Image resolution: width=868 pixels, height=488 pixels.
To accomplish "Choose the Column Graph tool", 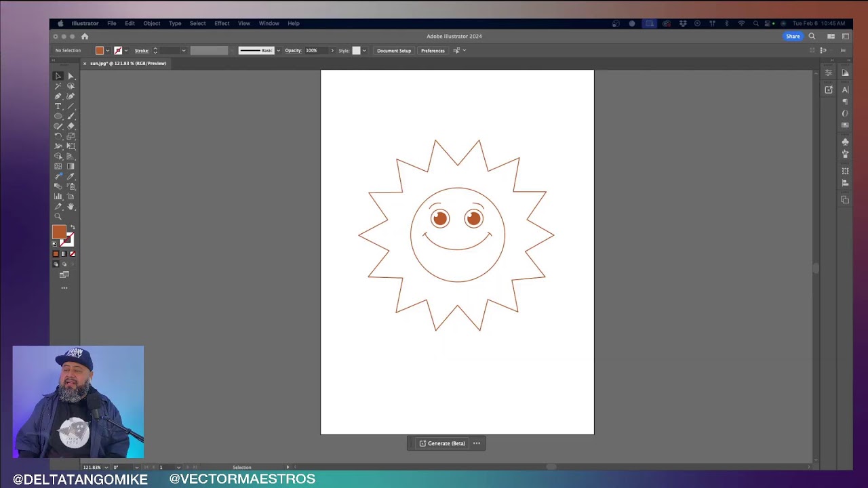I will click(58, 196).
